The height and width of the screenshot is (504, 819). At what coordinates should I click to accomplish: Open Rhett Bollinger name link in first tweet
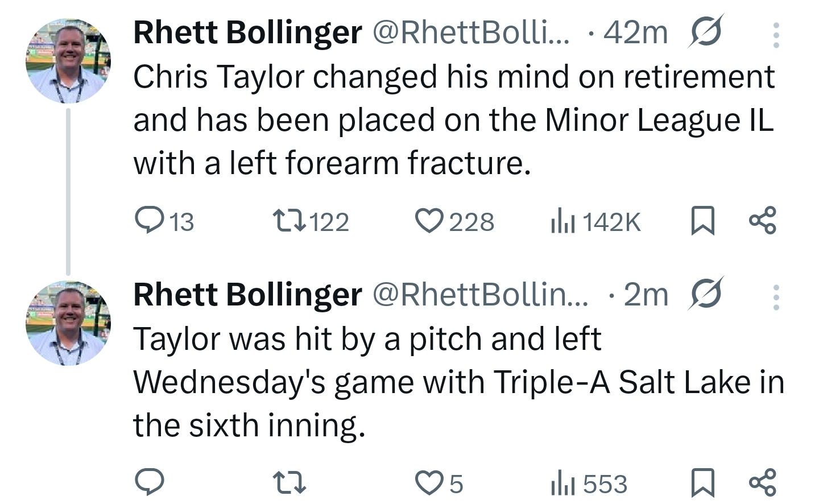pos(247,32)
